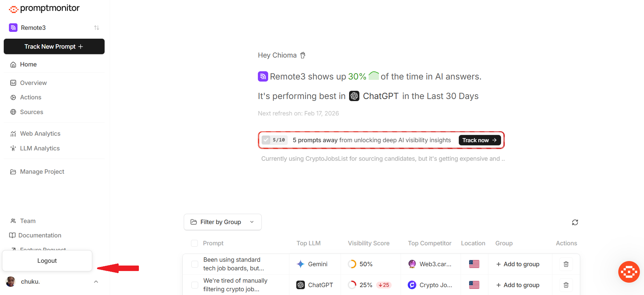The height and width of the screenshot is (295, 644).
Task: Check the box for the 'Been using standard' prompt
Action: coord(195,264)
